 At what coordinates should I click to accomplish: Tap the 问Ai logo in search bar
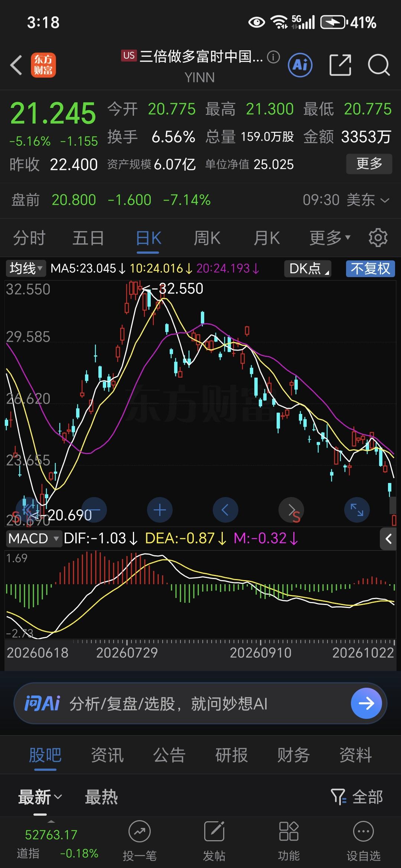point(42,703)
